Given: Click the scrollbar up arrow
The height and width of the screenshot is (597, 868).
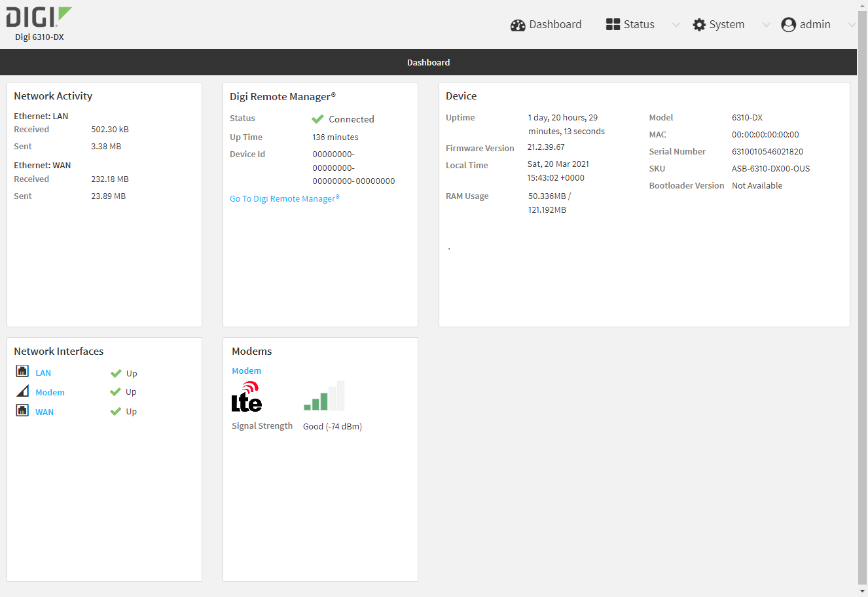Looking at the screenshot, I should [x=862, y=5].
